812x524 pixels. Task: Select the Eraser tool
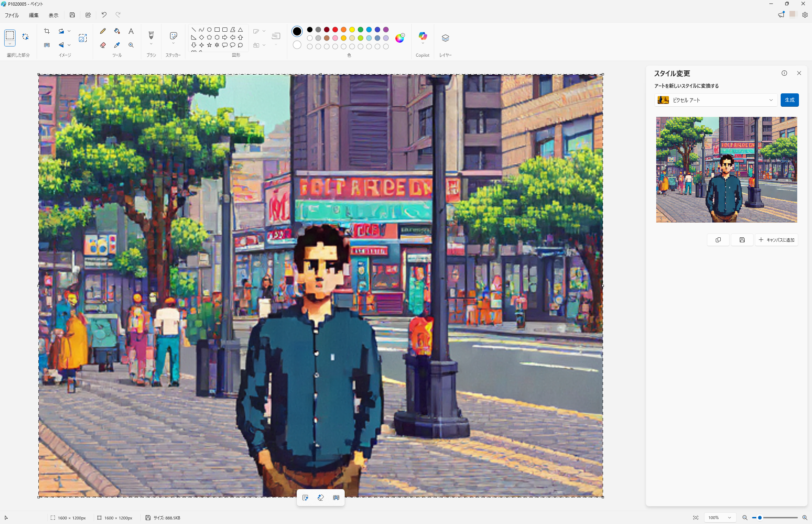coord(103,45)
